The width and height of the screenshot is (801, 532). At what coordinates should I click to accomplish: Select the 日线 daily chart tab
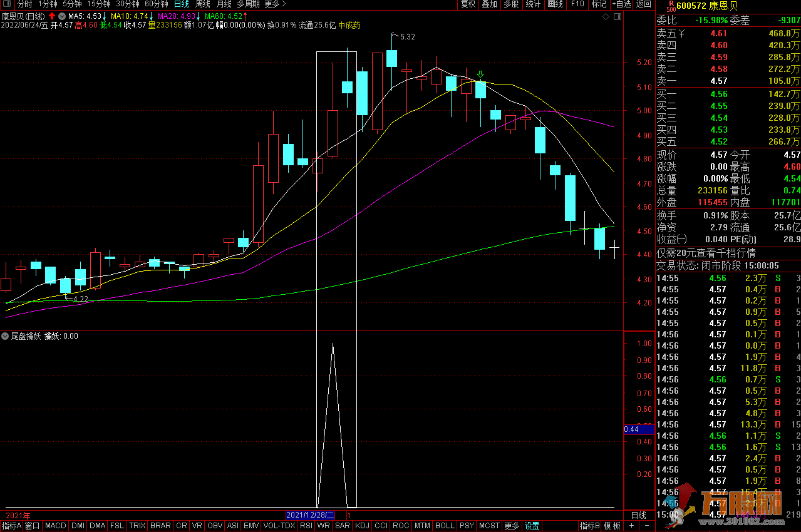point(181,4)
